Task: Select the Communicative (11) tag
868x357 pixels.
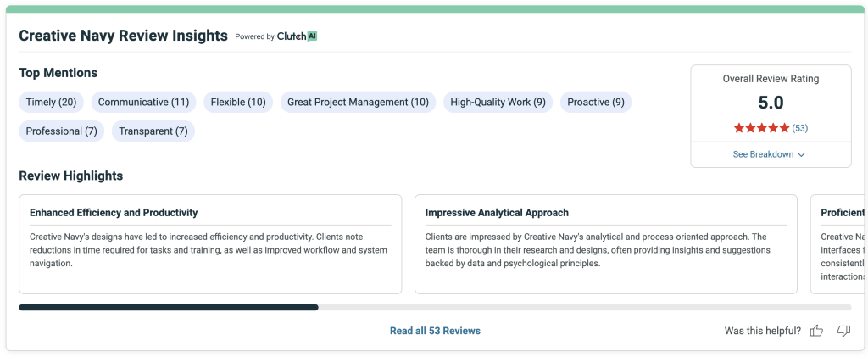Action: [143, 103]
